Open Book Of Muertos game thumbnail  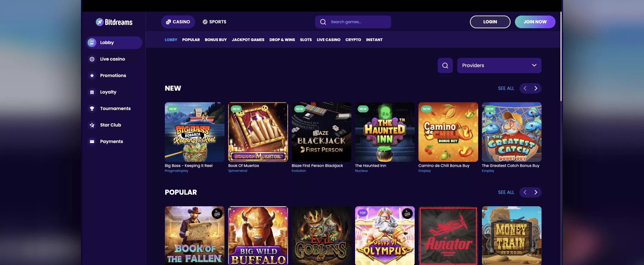click(258, 132)
